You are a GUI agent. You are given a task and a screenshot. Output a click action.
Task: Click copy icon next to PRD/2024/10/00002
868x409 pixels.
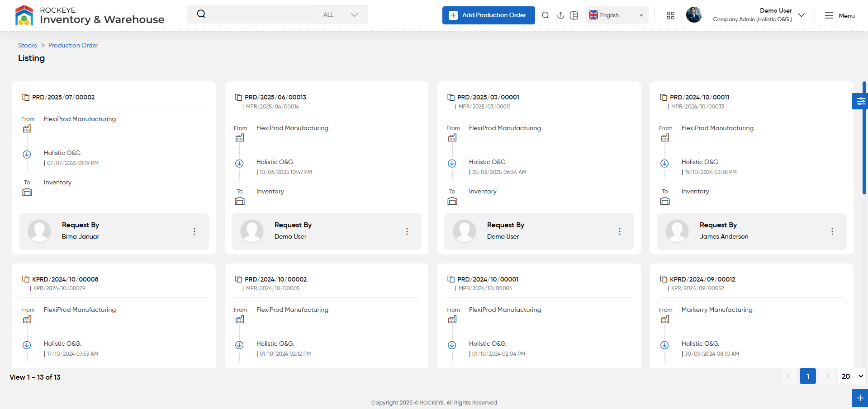tap(238, 279)
